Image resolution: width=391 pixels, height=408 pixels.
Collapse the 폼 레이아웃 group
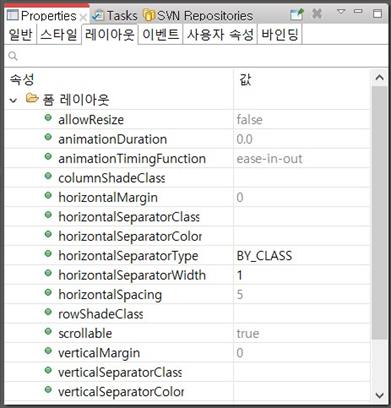coord(13,100)
